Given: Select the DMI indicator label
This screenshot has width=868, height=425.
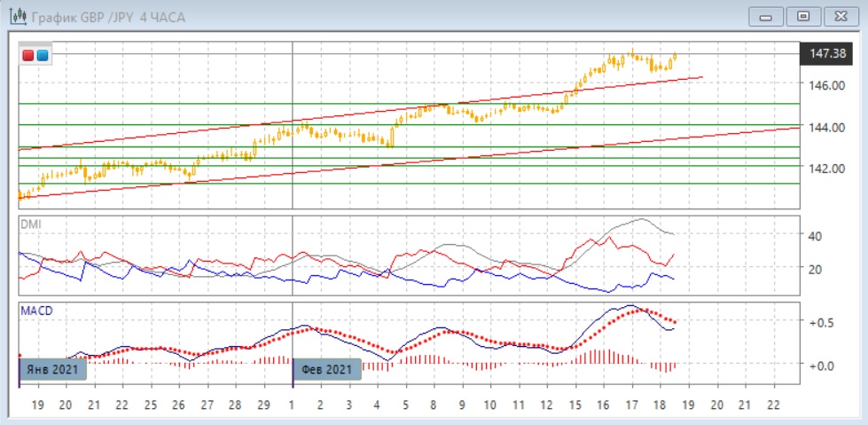Looking at the screenshot, I should tap(31, 224).
